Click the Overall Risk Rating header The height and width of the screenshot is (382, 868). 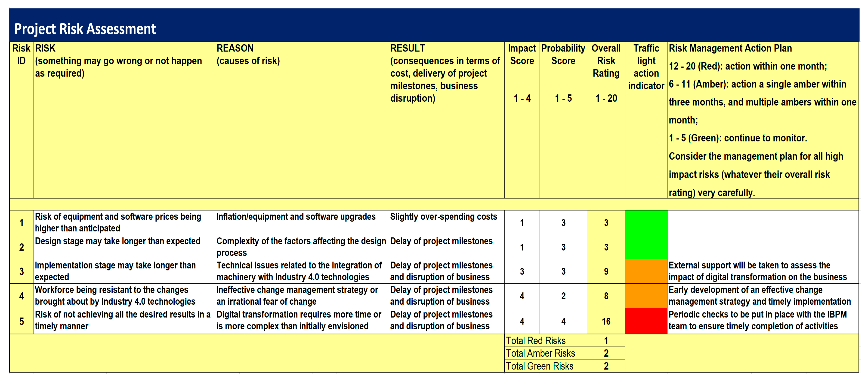tap(606, 61)
